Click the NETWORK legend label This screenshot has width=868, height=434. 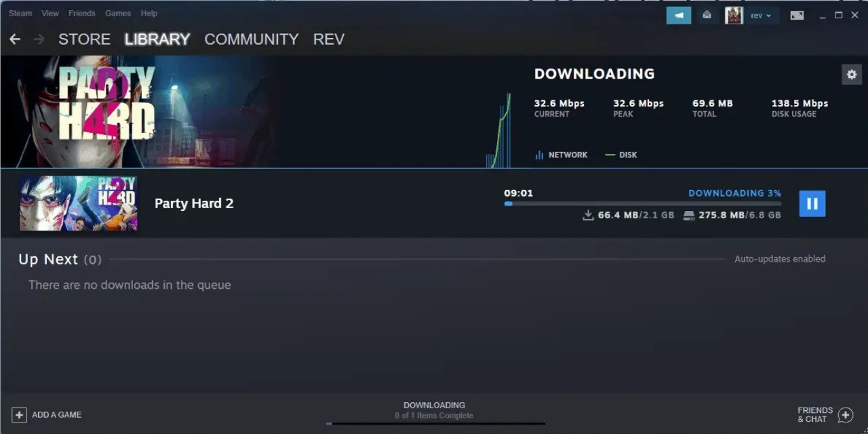[x=568, y=155]
